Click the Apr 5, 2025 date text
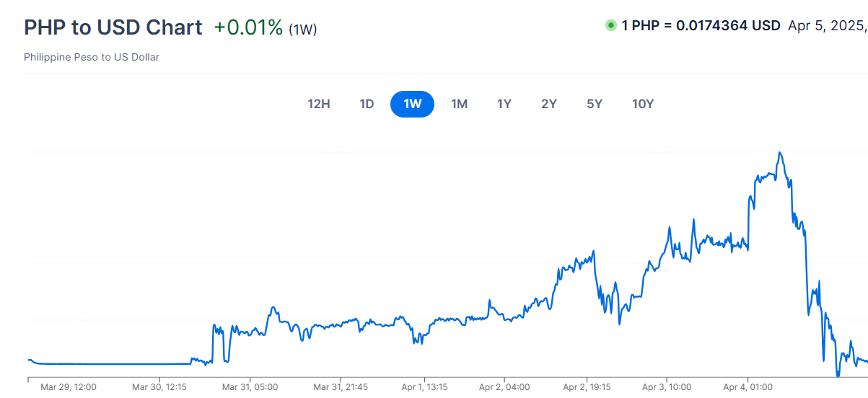Image resolution: width=868 pixels, height=398 pixels. pyautogui.click(x=827, y=26)
